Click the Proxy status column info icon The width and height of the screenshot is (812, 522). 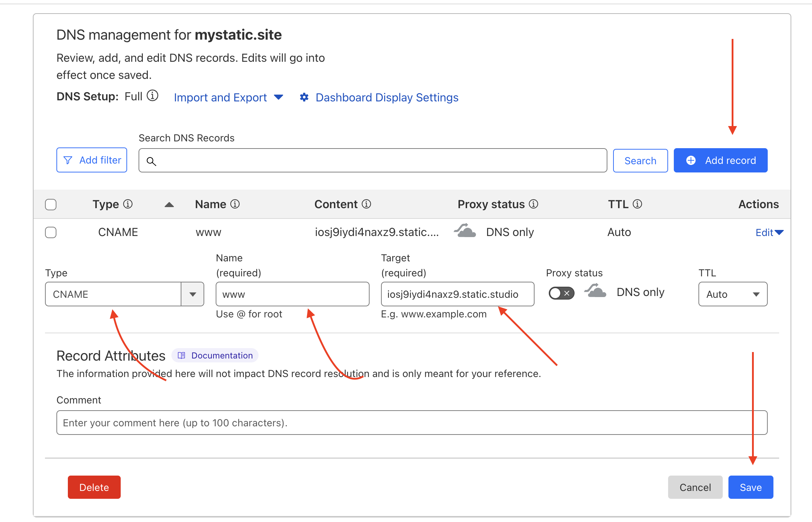click(x=533, y=204)
